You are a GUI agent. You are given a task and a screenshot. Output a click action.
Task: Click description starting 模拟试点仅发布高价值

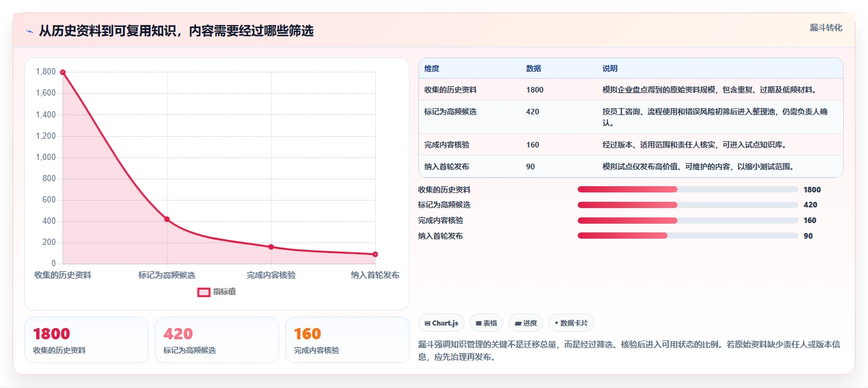698,167
